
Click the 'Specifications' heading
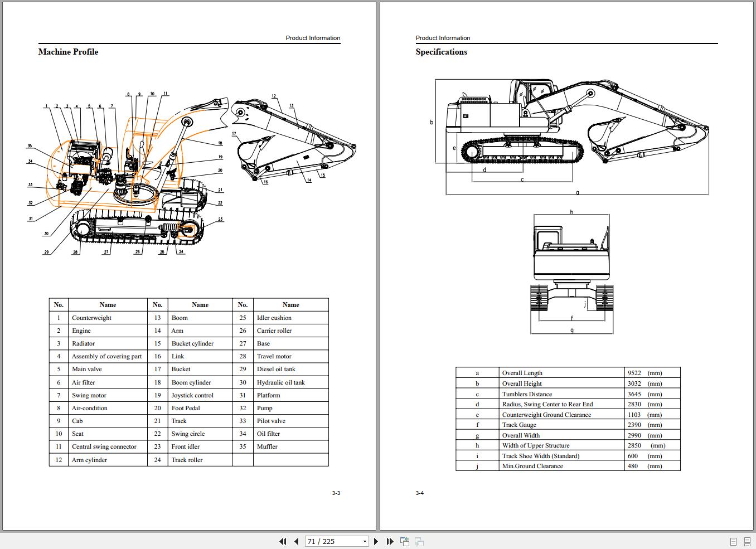441,52
